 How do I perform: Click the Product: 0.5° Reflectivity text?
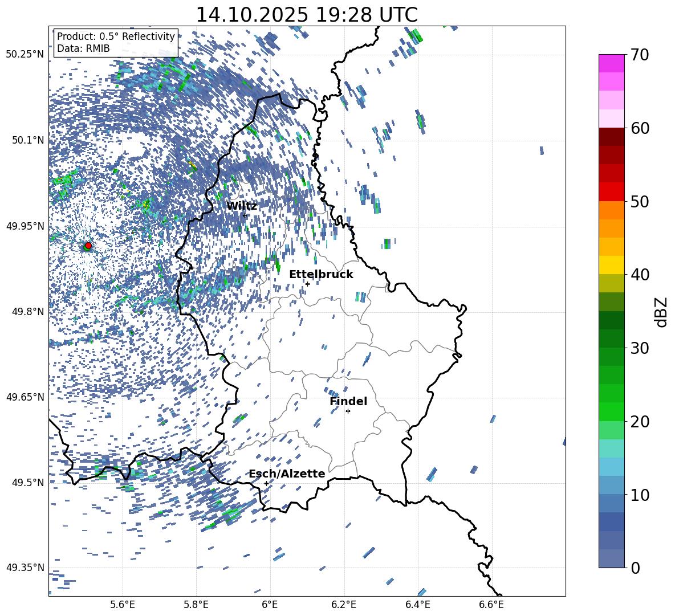pyautogui.click(x=116, y=36)
